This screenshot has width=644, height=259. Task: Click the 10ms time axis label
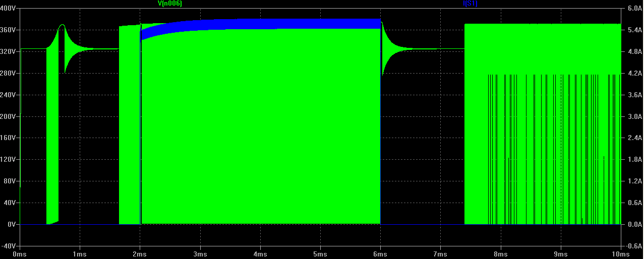[x=620, y=254]
